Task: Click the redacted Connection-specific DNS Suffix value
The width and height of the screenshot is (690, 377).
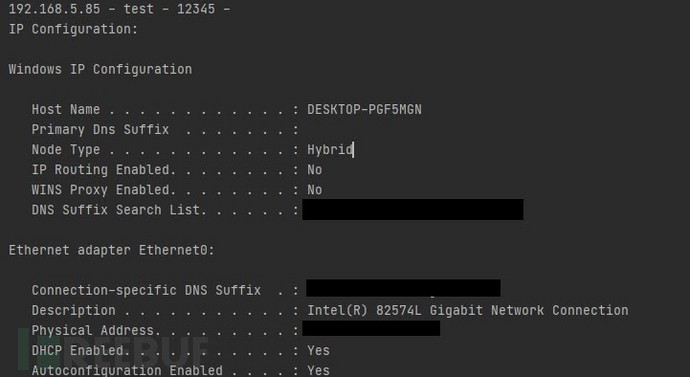Action: point(403,288)
